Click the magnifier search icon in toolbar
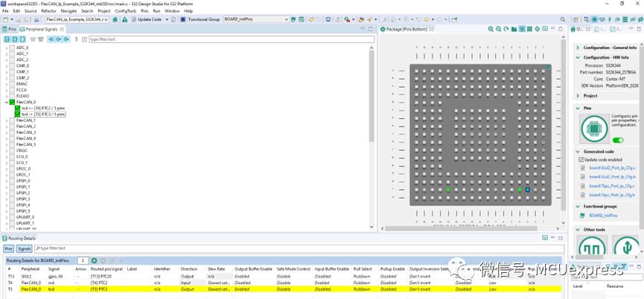 pyautogui.click(x=563, y=19)
